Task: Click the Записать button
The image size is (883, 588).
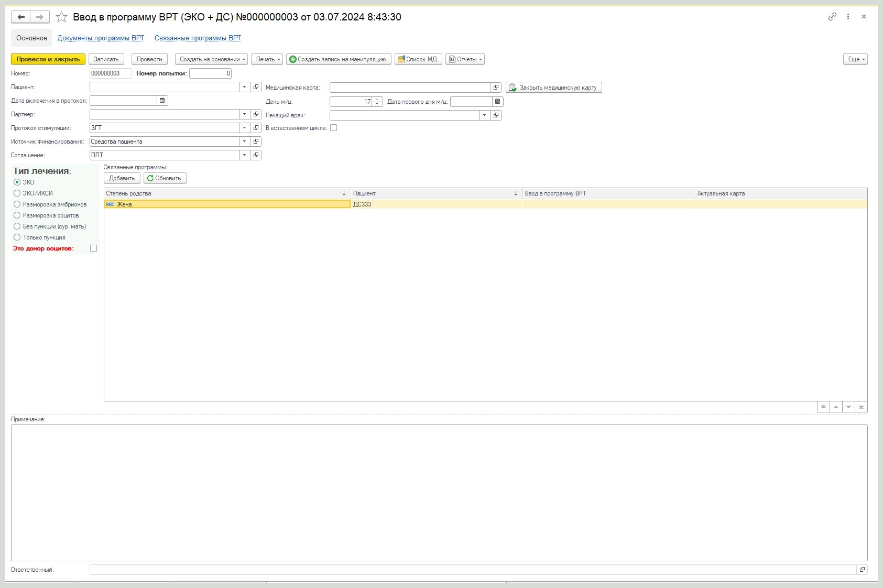Action: pos(106,59)
